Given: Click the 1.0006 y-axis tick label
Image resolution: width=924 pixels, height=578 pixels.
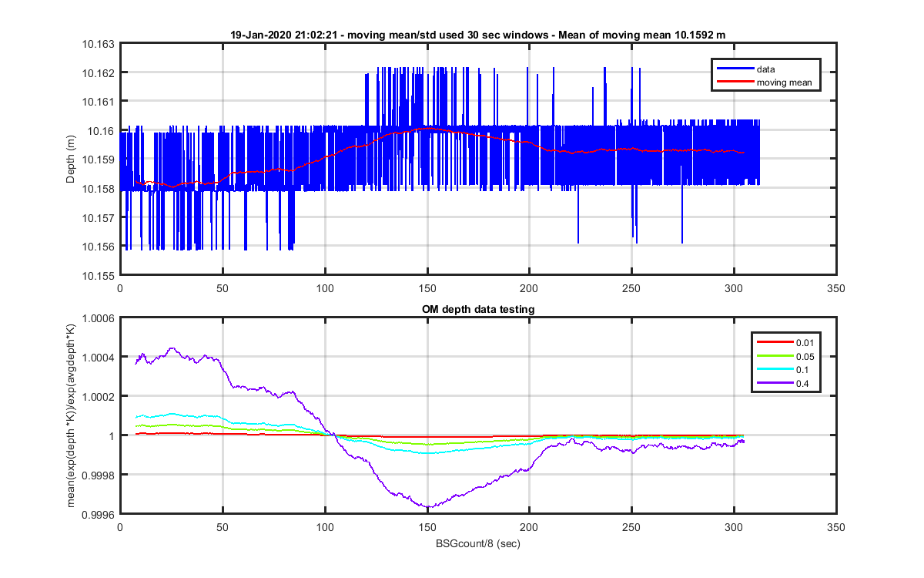Looking at the screenshot, I should pyautogui.click(x=99, y=318).
